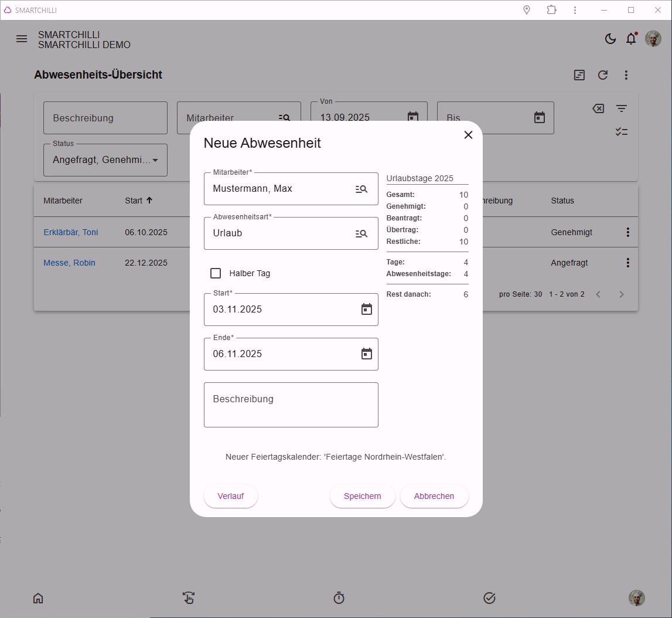Open the Erklärbär, Toni employee link
This screenshot has height=618, width=672.
(x=71, y=232)
